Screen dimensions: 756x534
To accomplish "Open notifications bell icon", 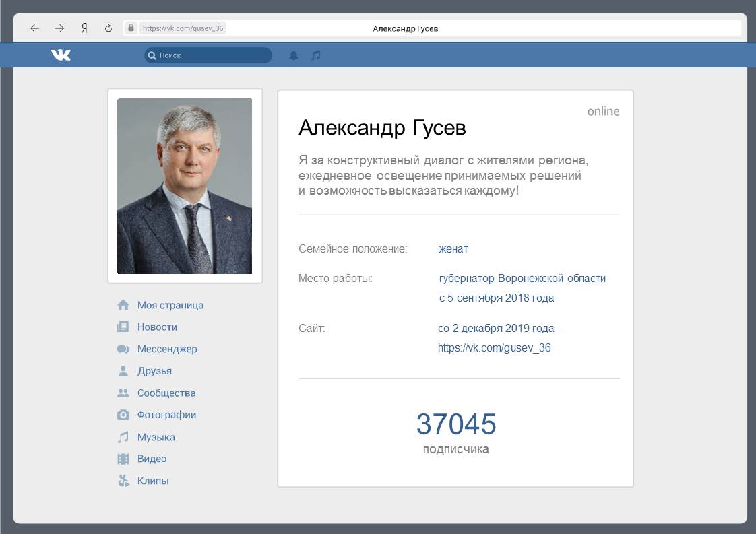I will (x=294, y=55).
